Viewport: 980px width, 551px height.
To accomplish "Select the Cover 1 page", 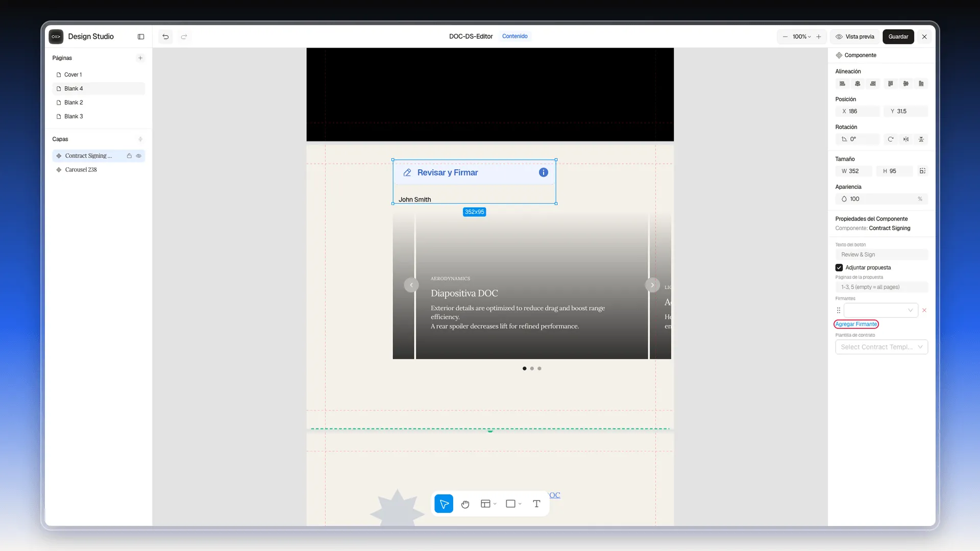I will 99,75.
